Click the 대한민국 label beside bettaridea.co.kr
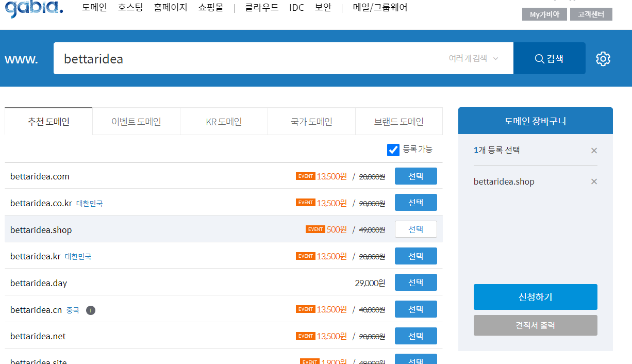The height and width of the screenshot is (364, 632). (90, 204)
